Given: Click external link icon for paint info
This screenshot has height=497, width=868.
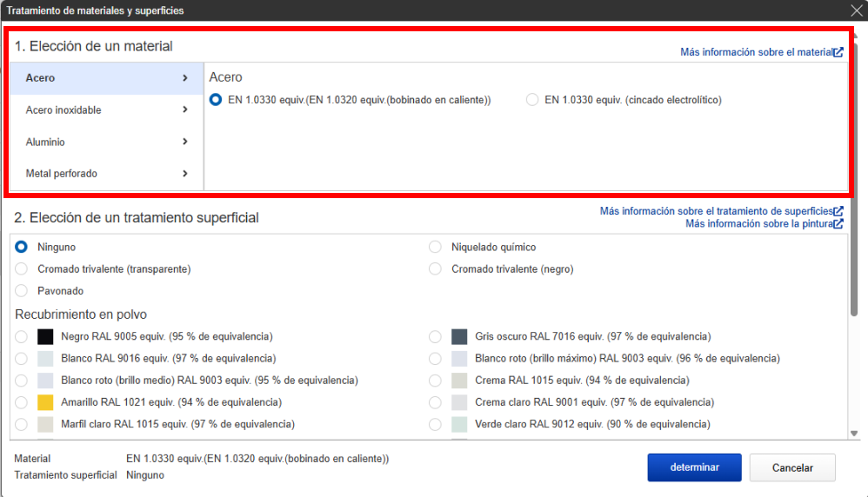Looking at the screenshot, I should pos(838,223).
